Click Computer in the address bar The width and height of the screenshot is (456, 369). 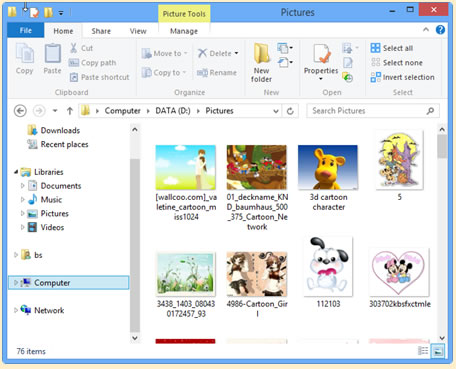(x=122, y=111)
